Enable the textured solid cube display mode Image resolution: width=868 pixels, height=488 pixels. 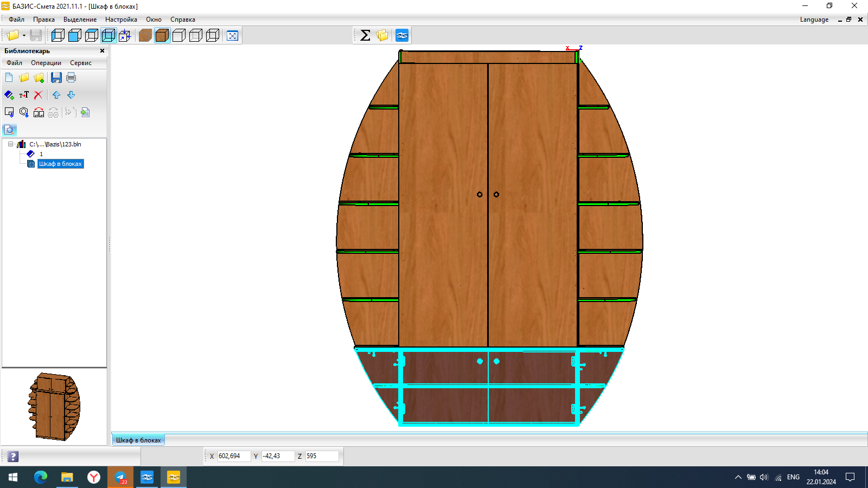click(x=162, y=36)
